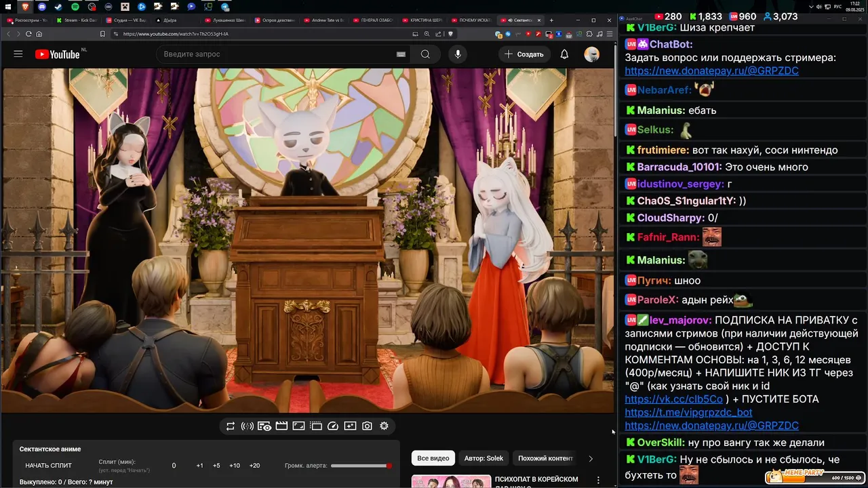868x488 pixels.
Task: Click the pop-out player window icon
Action: coord(316,426)
